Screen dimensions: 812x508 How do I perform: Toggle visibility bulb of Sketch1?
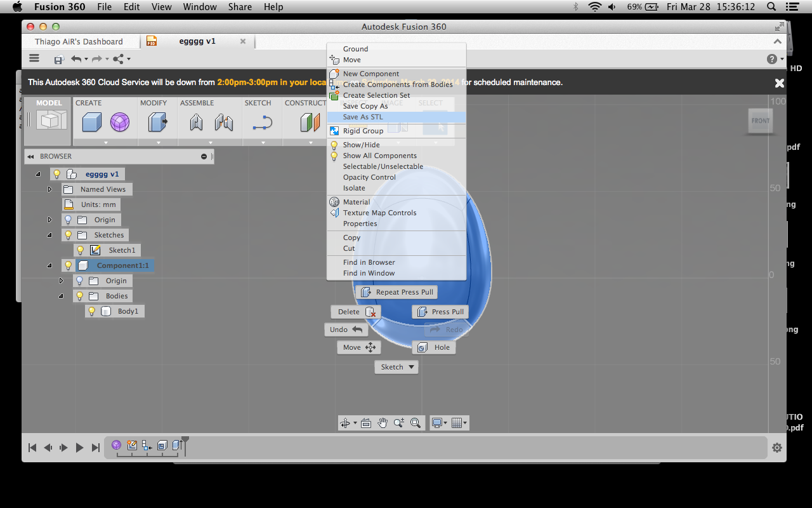click(x=81, y=250)
